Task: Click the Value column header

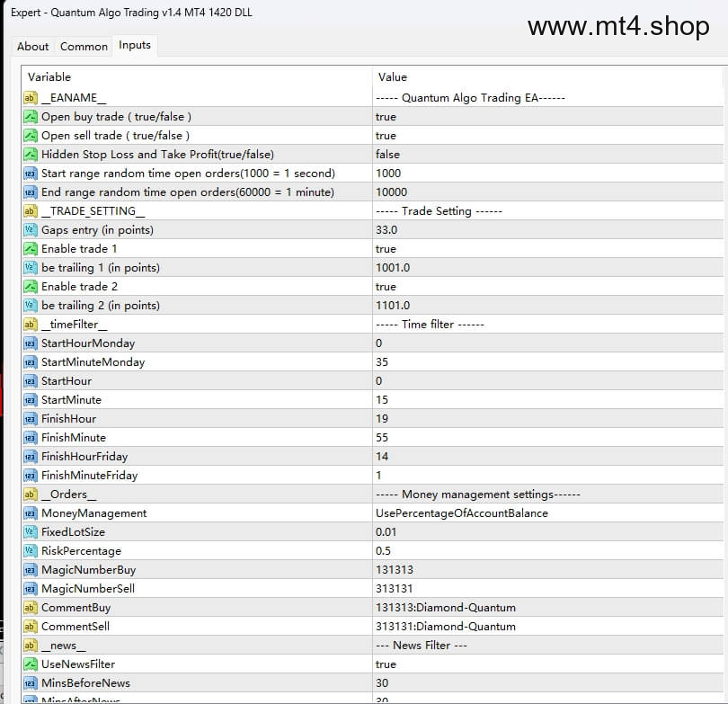Action: click(393, 77)
